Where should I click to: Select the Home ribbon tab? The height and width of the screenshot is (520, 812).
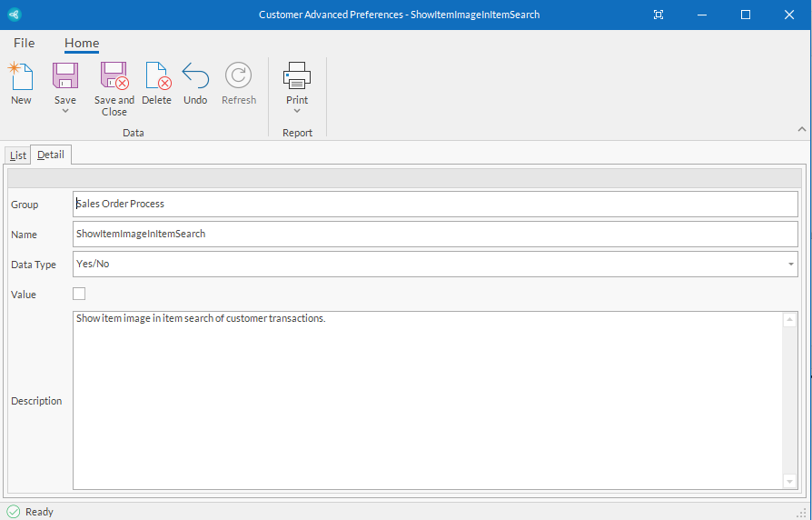click(82, 44)
